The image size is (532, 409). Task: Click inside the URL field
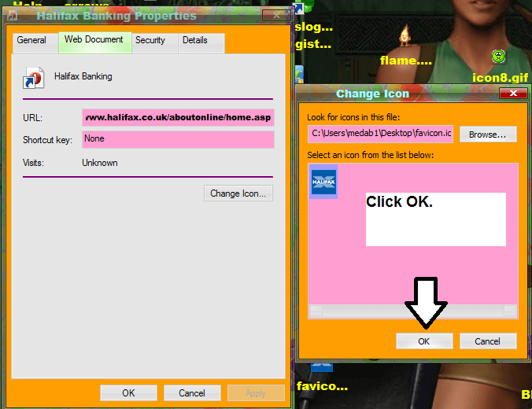[x=178, y=117]
